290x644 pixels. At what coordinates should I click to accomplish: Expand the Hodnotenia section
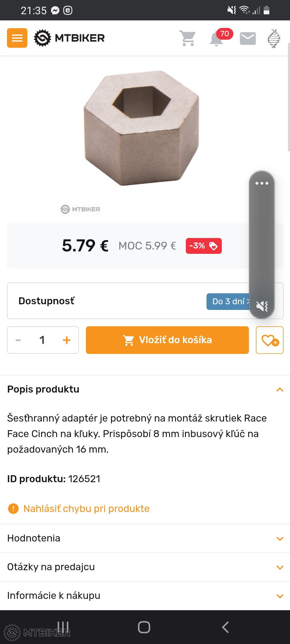[x=280, y=539]
